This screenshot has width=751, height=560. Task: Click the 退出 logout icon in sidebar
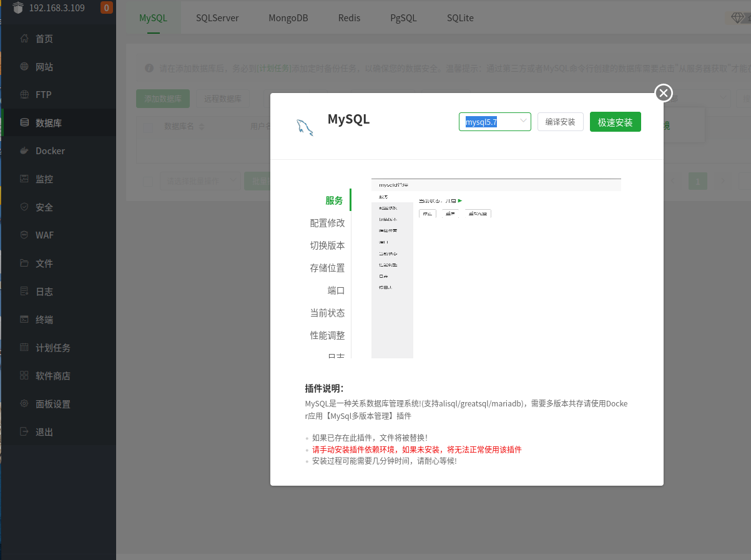tap(24, 432)
